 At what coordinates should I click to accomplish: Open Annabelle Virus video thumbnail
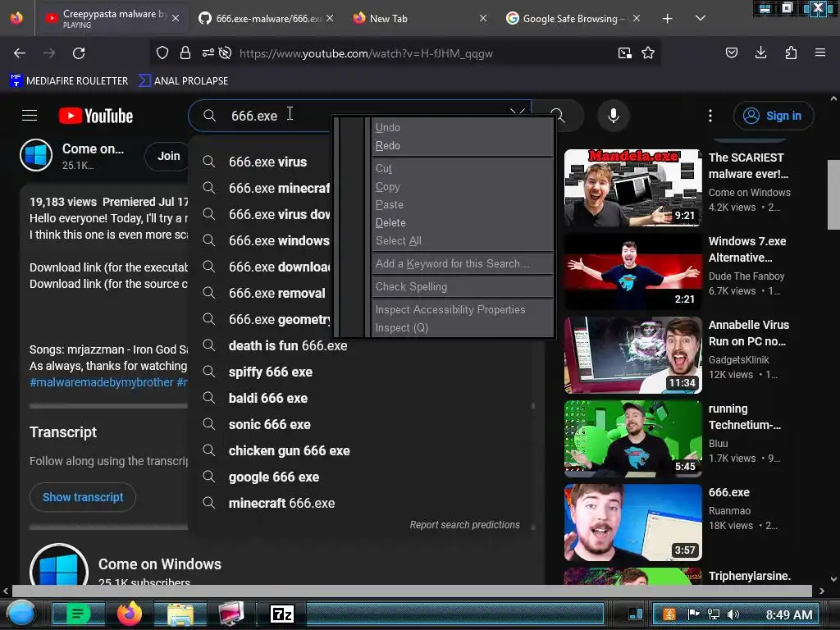coord(632,354)
